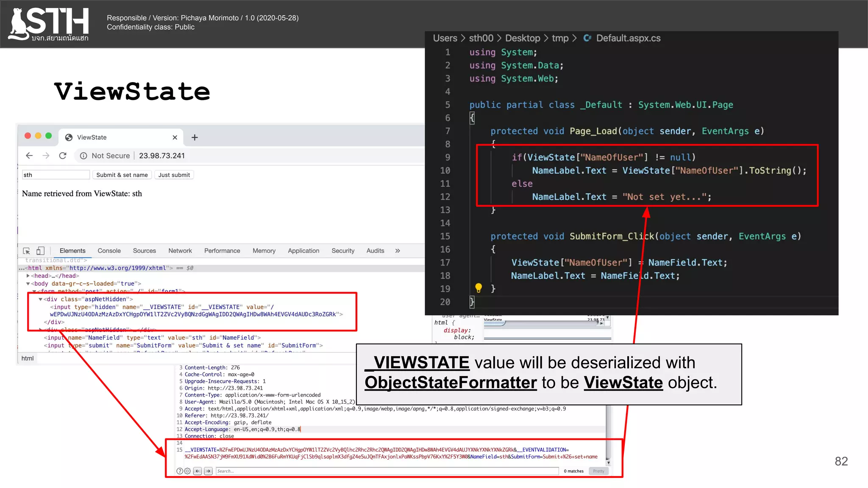Click the Desktop breadcrumb segment
The image size is (868, 488).
pos(523,38)
